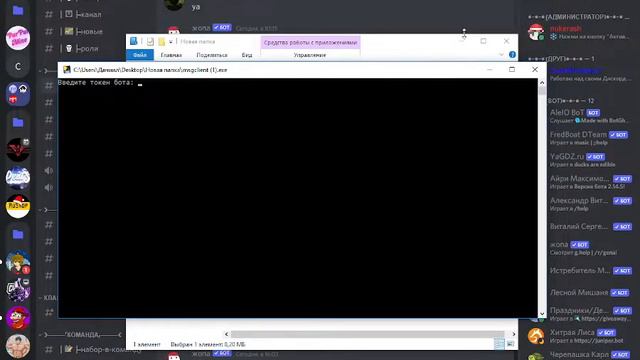This screenshot has width=640, height=360.
Task: Collapse the КОМАНДА channel category
Action: (x=82, y=335)
